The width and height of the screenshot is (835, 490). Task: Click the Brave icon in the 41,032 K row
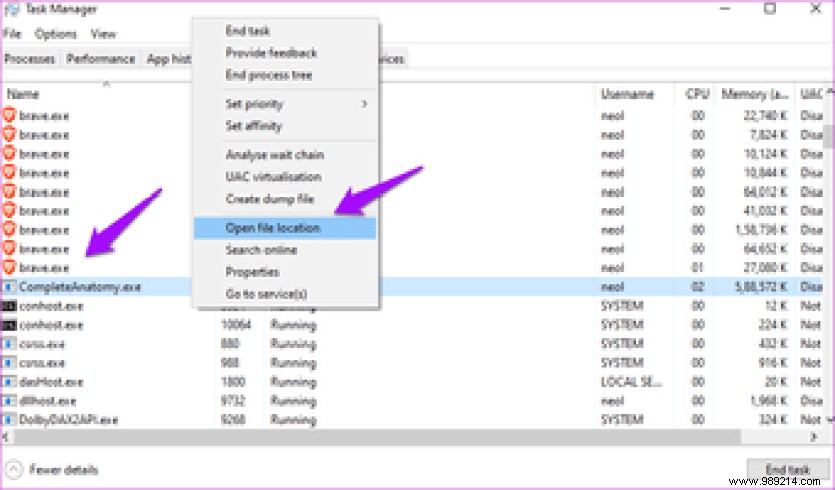(x=9, y=210)
